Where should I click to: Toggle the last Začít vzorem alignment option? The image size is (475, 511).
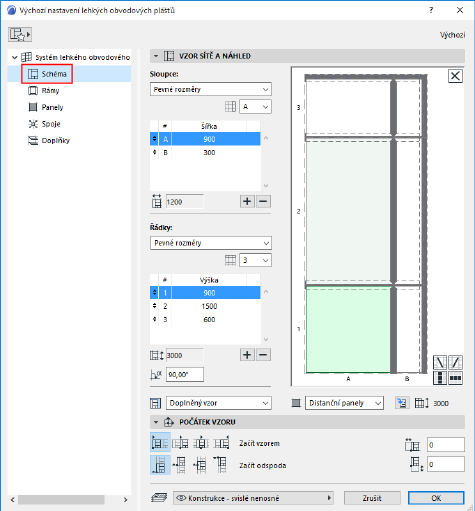point(221,443)
